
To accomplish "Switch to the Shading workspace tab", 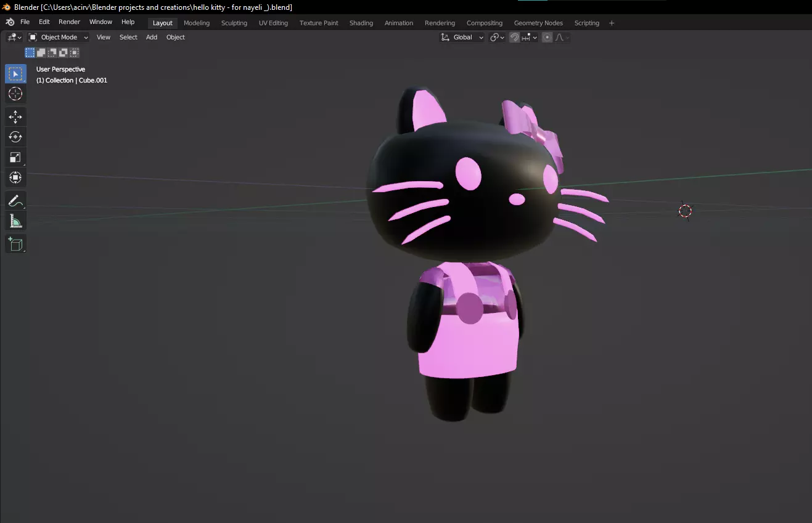I will point(361,23).
